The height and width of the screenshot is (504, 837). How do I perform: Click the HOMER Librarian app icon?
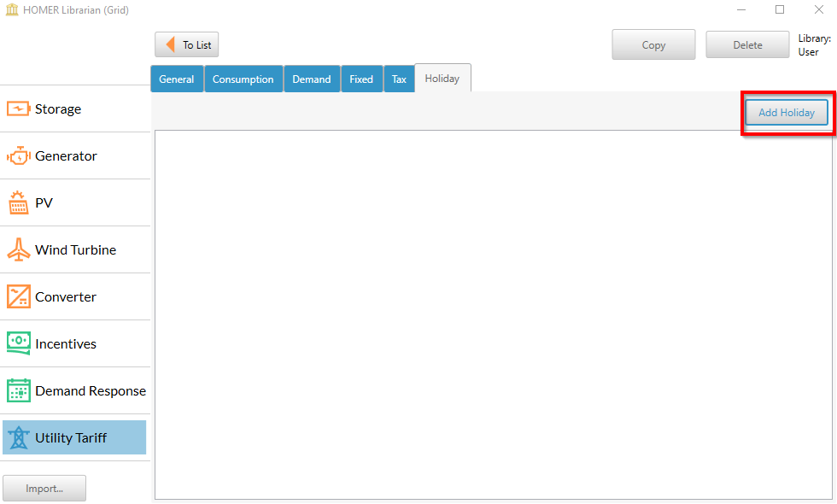tap(11, 9)
